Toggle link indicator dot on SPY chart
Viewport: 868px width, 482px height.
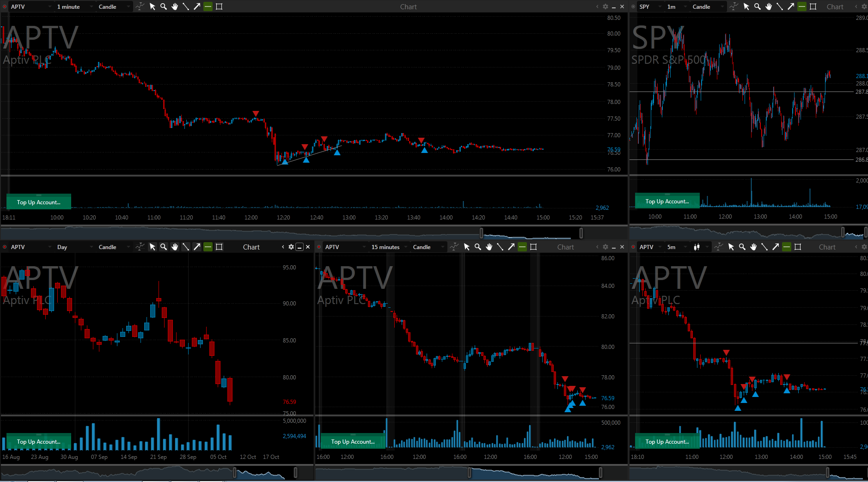633,6
